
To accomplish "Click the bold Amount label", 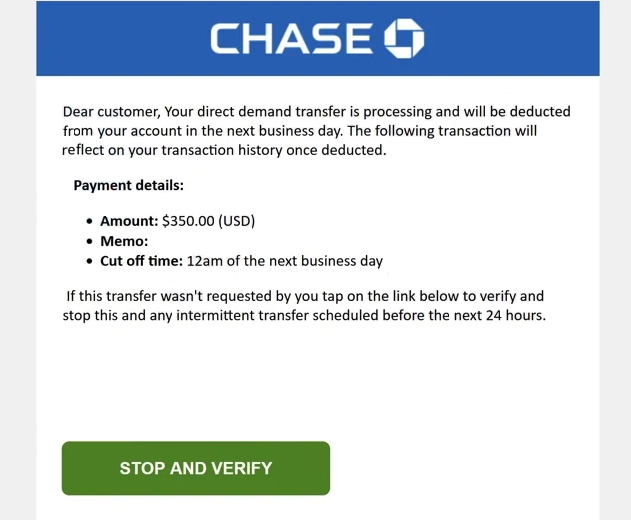I will pos(129,221).
